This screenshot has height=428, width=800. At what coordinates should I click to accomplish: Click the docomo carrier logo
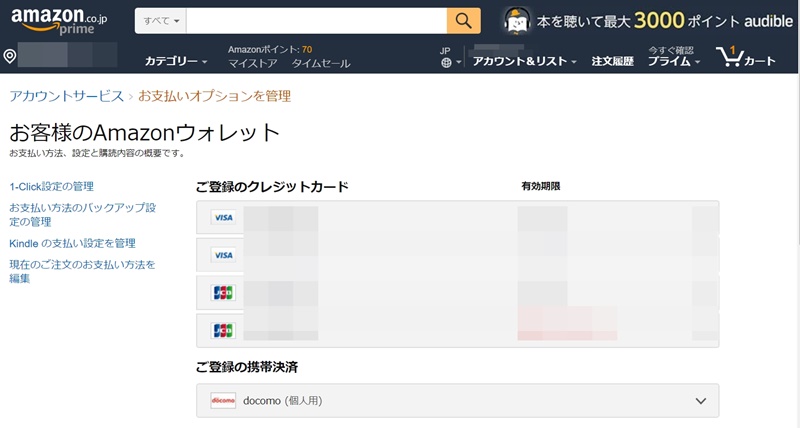tap(223, 401)
